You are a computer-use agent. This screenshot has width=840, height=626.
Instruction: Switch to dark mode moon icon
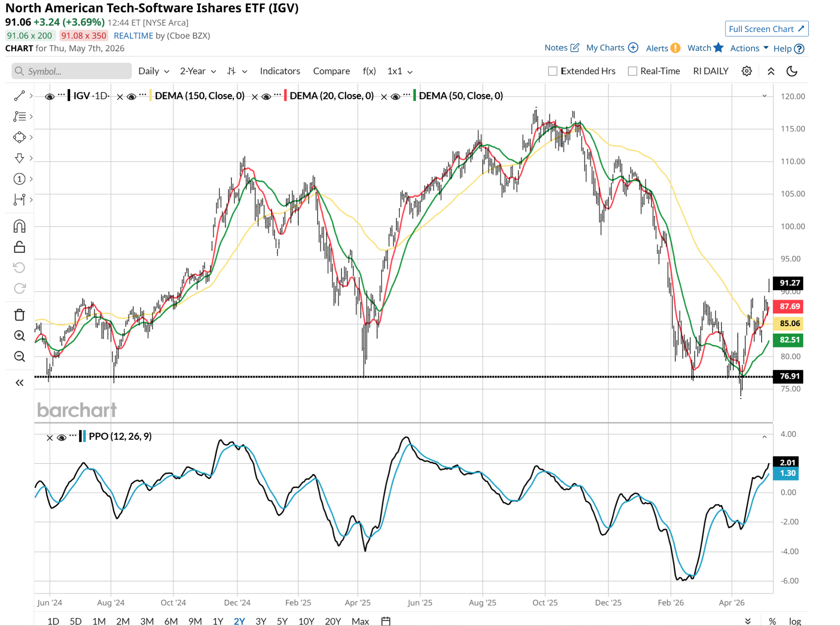792,71
